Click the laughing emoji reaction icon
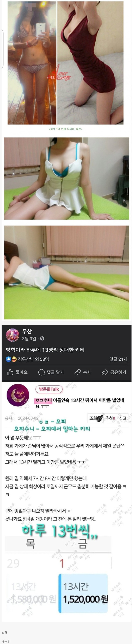Screen dimensions: 132x644 pos(14,359)
